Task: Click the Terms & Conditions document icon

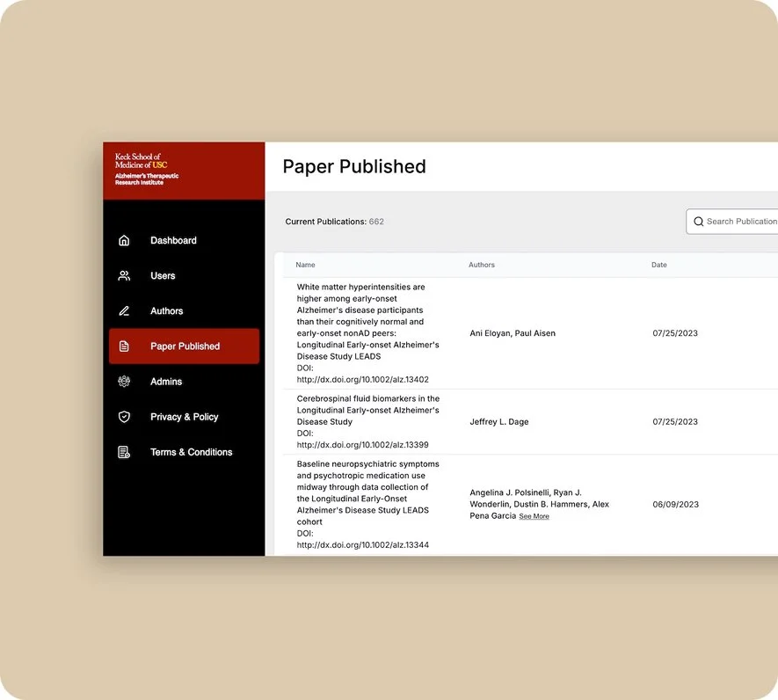Action: [124, 452]
